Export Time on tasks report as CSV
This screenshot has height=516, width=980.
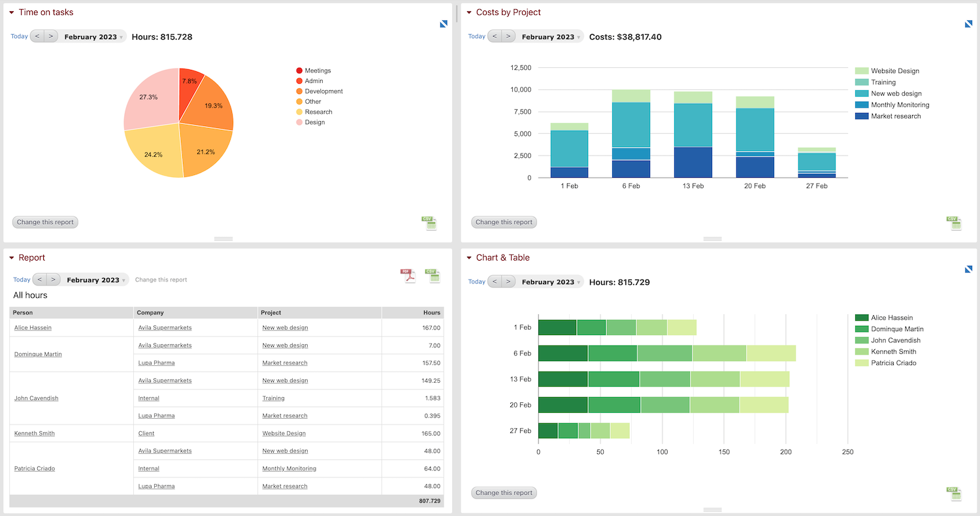(429, 223)
